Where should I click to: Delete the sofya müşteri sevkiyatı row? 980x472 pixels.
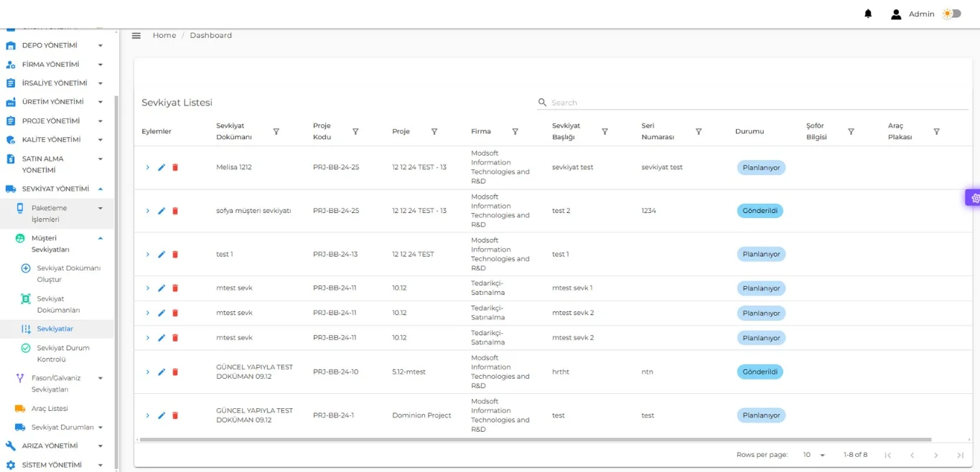point(175,211)
